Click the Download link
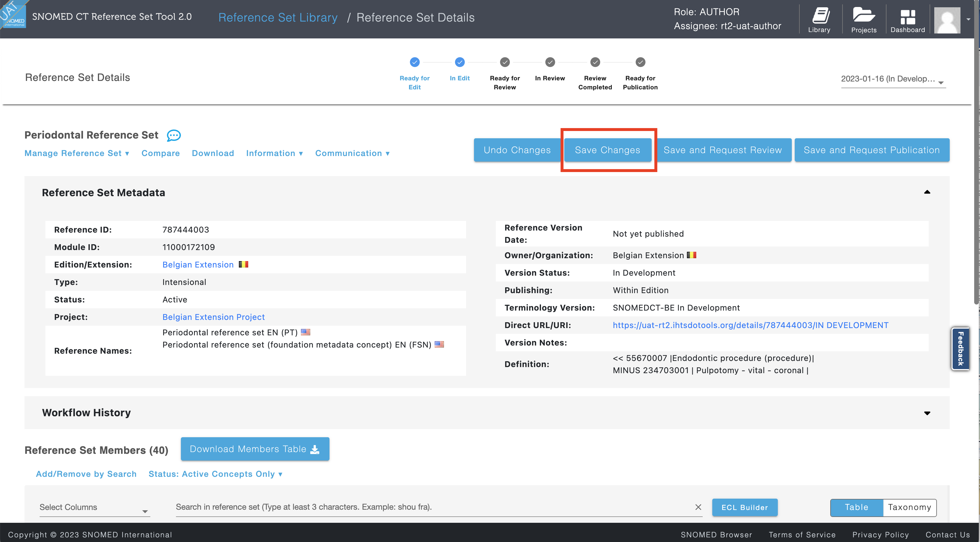 (x=213, y=153)
